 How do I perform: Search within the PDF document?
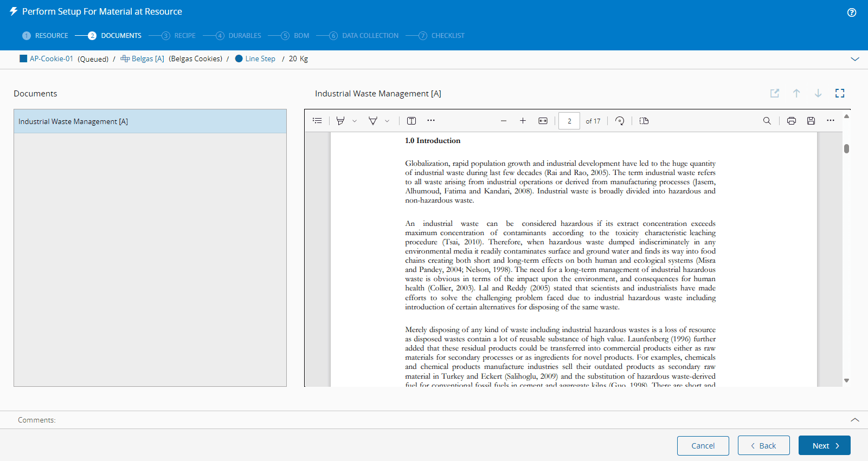pyautogui.click(x=767, y=121)
